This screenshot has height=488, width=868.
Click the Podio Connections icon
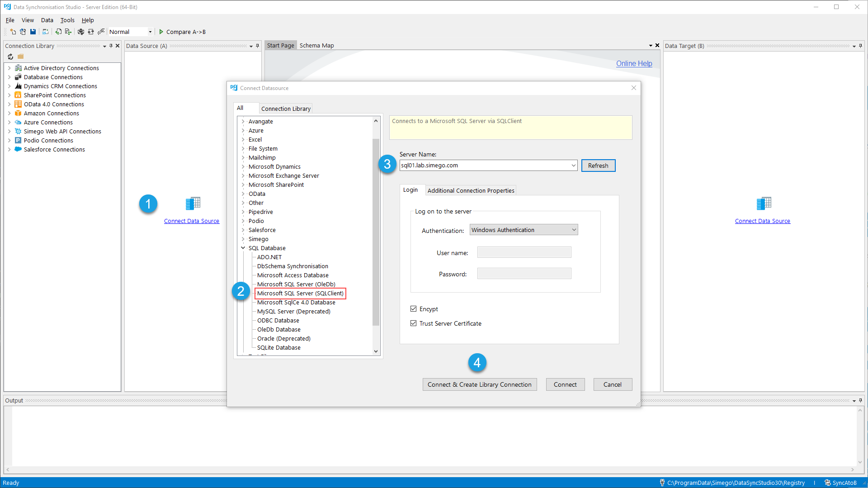coord(18,140)
